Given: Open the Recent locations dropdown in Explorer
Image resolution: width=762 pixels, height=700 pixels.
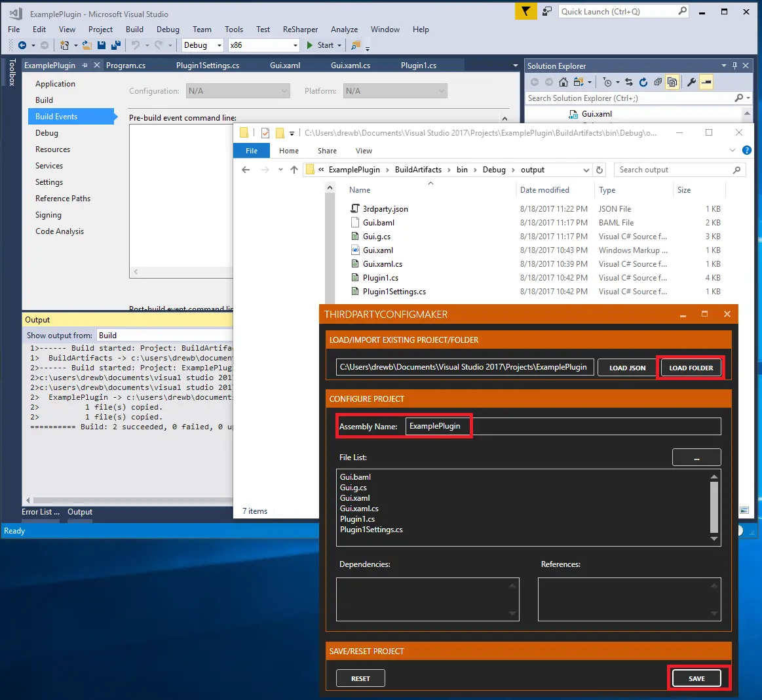Looking at the screenshot, I should [x=280, y=170].
